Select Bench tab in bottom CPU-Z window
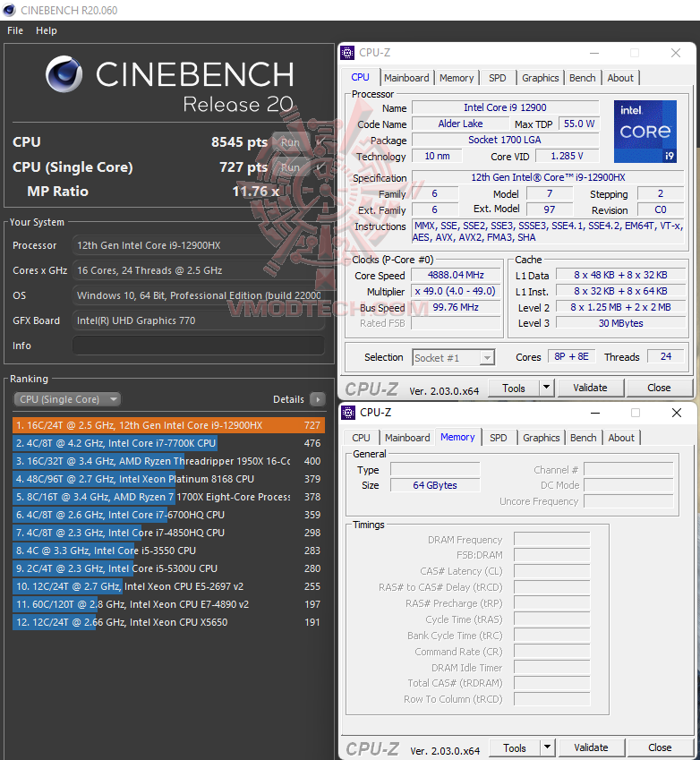This screenshot has height=760, width=700. [583, 438]
